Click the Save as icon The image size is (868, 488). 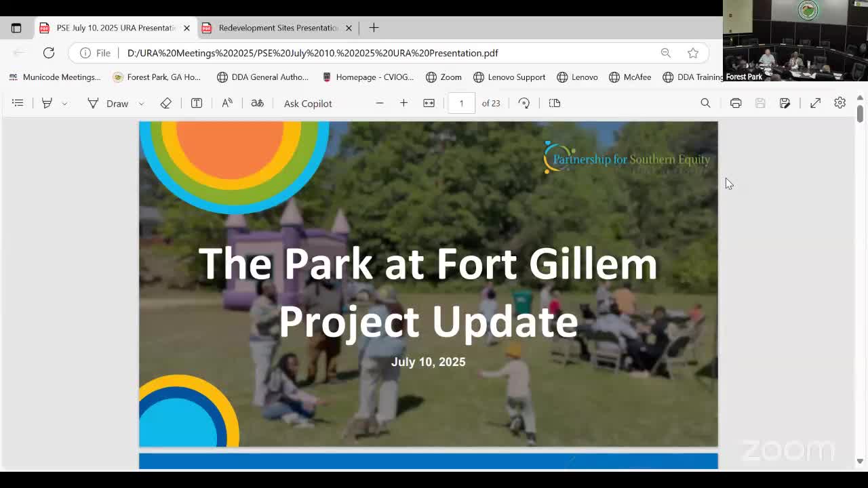[x=785, y=103]
